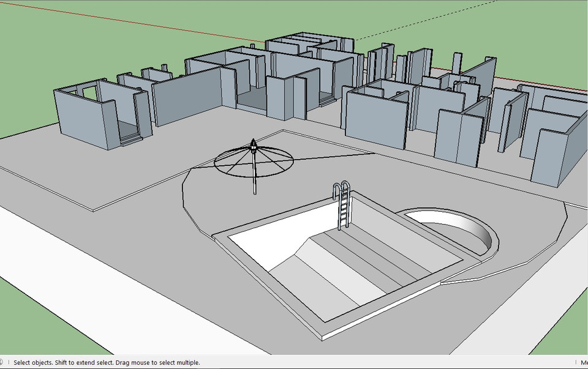This screenshot has width=588, height=369.
Task: Click the Measurements box at bottom right
Action: point(582,361)
